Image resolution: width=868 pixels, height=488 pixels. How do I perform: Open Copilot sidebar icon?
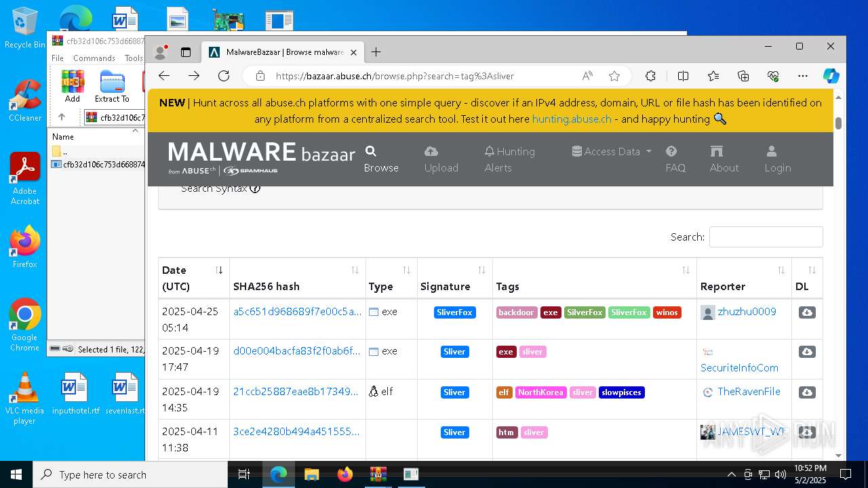pos(831,76)
